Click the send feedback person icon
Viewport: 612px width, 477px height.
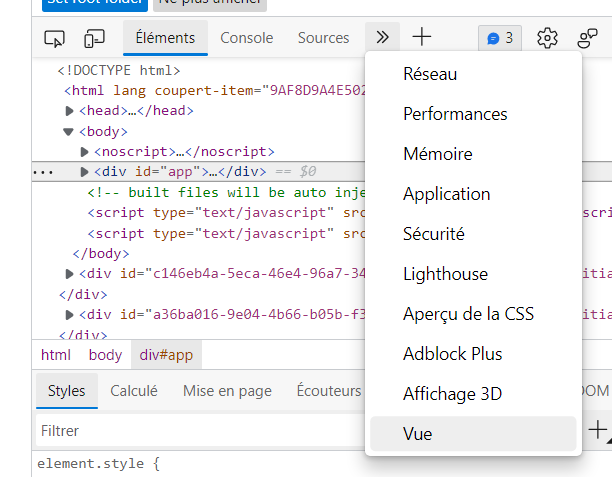(587, 38)
